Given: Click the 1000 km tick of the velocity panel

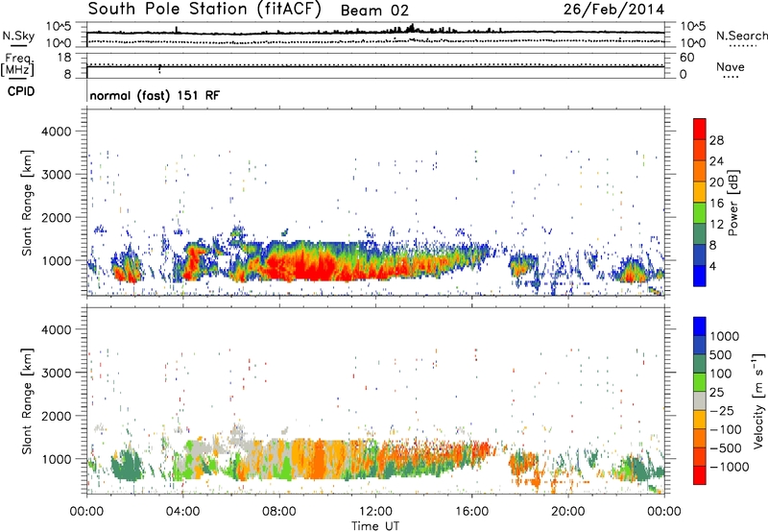Looking at the screenshot, I should pos(56,459).
